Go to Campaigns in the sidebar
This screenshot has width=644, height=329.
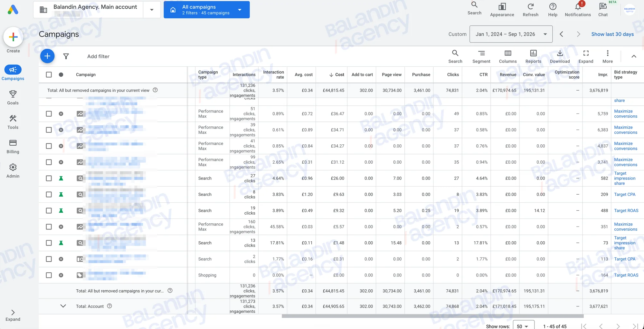tap(13, 73)
